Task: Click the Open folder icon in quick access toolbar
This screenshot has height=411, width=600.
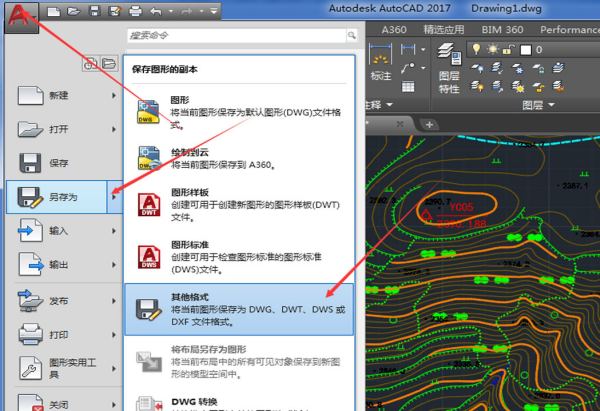Action: [73, 11]
